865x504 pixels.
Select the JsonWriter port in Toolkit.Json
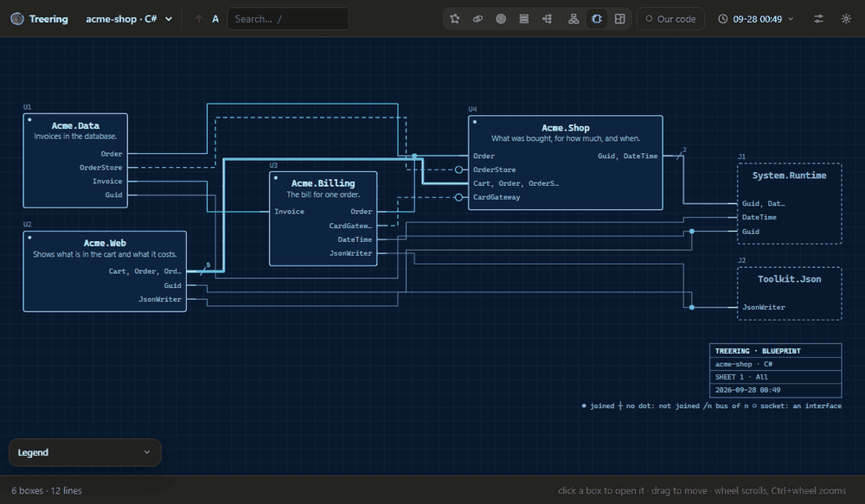pyautogui.click(x=764, y=307)
